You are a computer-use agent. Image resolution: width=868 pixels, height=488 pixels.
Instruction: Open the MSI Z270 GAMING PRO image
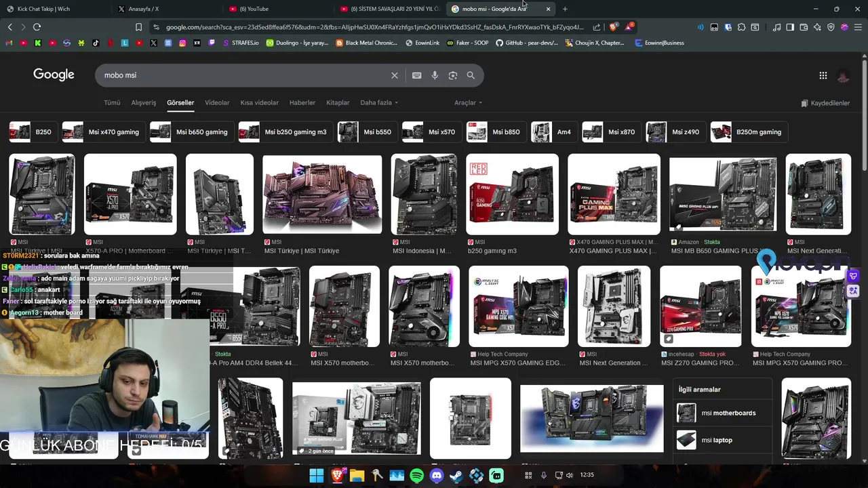pos(701,306)
